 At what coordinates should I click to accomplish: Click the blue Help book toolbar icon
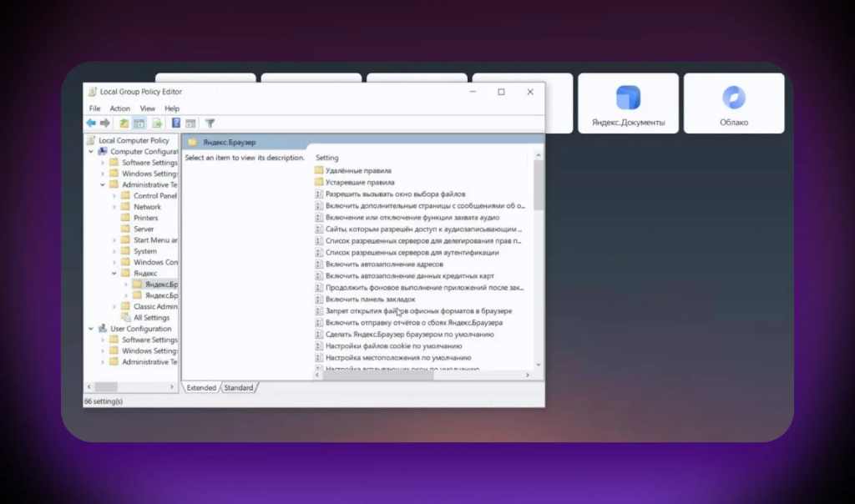pos(176,123)
